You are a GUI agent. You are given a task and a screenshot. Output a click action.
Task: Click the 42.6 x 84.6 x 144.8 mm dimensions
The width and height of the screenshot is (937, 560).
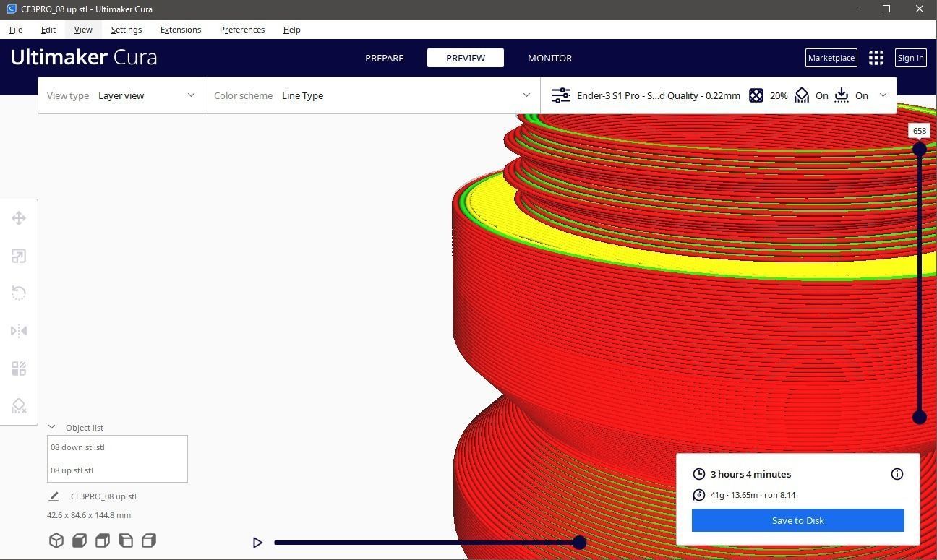89,515
